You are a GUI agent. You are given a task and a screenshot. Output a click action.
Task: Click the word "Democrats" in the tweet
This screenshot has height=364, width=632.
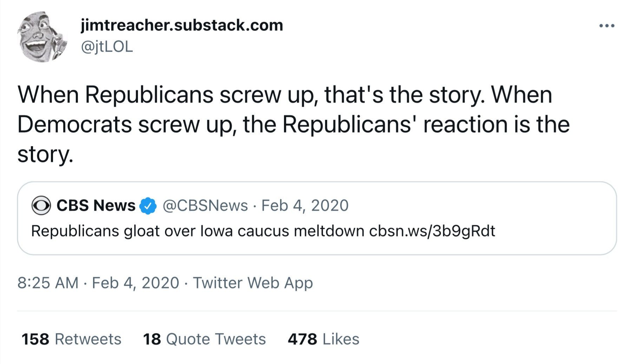pos(74,125)
